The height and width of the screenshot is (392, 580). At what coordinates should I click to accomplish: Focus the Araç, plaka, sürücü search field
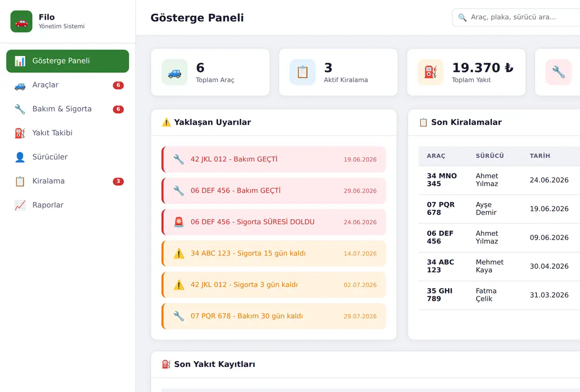[516, 17]
